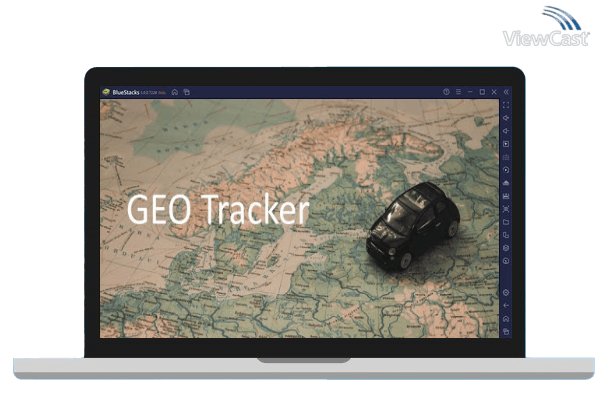Go to Android home via sidebar bottom icon
Image resolution: width=602 pixels, height=414 pixels.
pyautogui.click(x=506, y=319)
